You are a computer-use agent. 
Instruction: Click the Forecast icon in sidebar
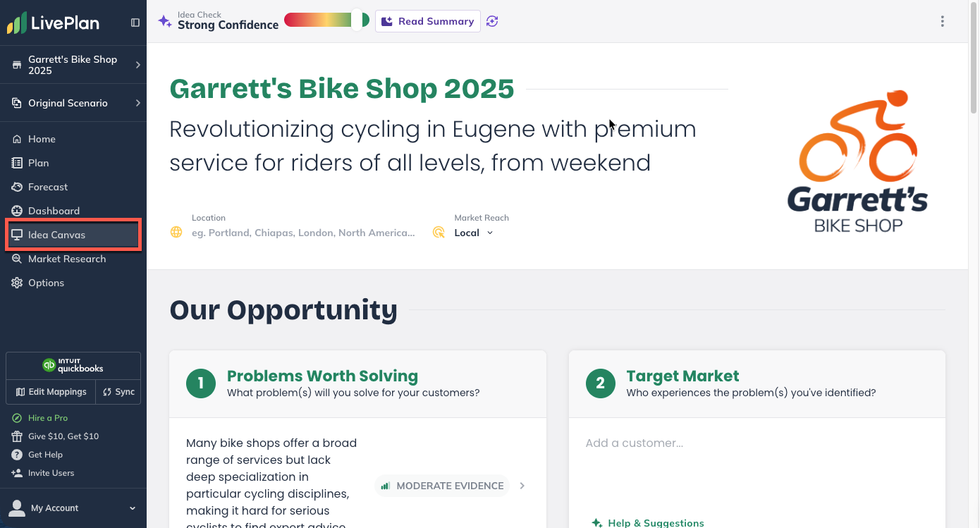tap(17, 187)
